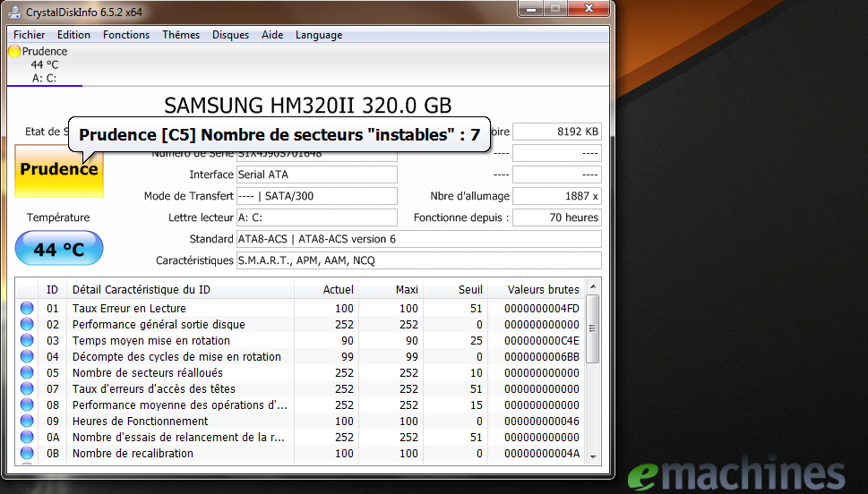Select the Taux d'erreurs d'accès des têtes row
This screenshot has width=868, height=494.
[301, 388]
